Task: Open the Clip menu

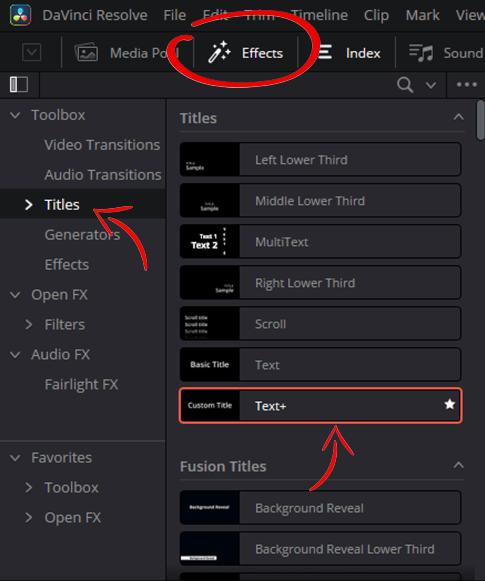Action: [x=376, y=15]
